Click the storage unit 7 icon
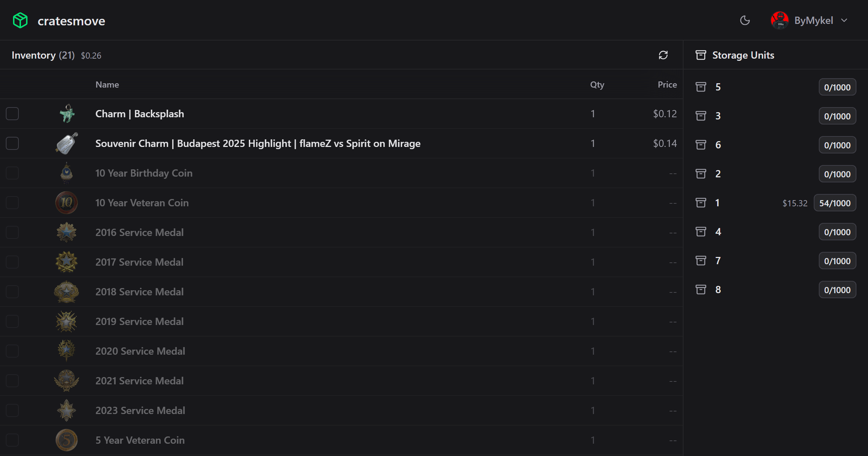 [701, 261]
